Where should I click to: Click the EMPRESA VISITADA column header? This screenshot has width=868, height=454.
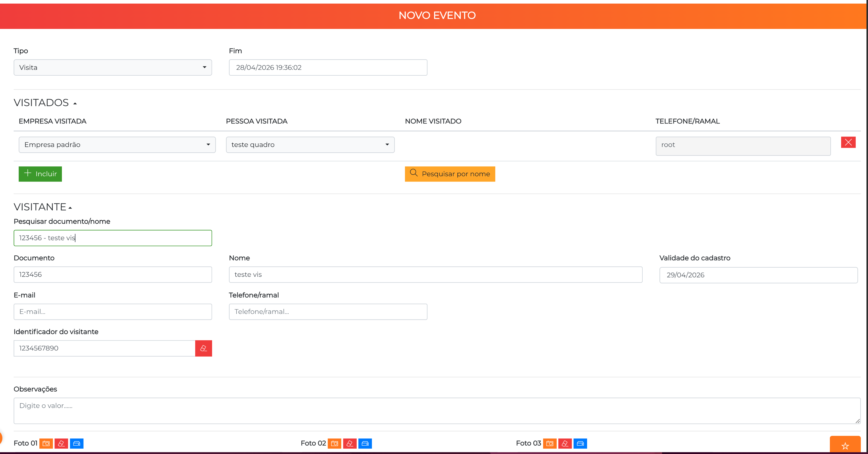tap(52, 121)
